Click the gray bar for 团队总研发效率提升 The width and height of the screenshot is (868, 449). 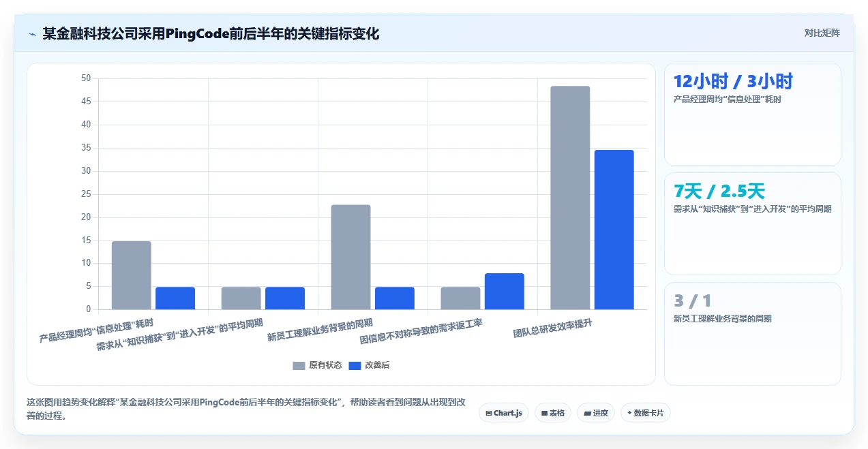pos(570,198)
